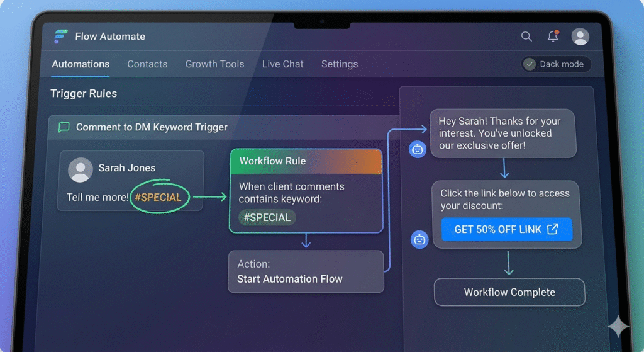Click the bot icon beside the discount message

(x=419, y=239)
